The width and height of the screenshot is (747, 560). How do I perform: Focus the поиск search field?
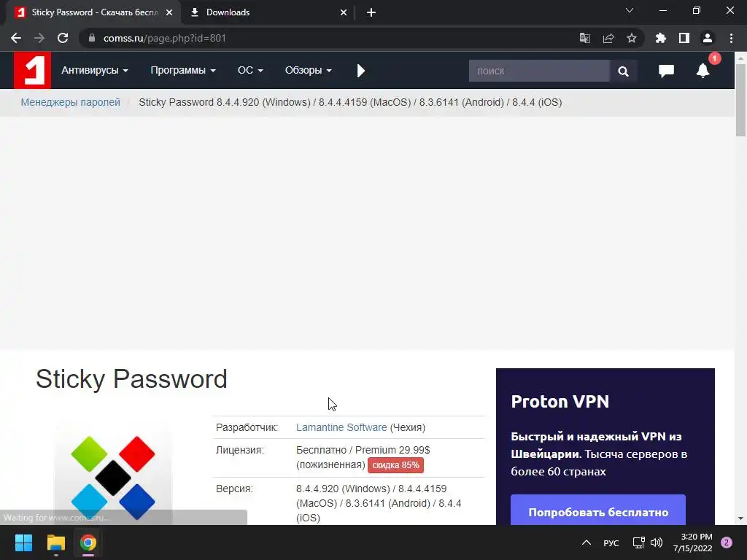coord(539,71)
